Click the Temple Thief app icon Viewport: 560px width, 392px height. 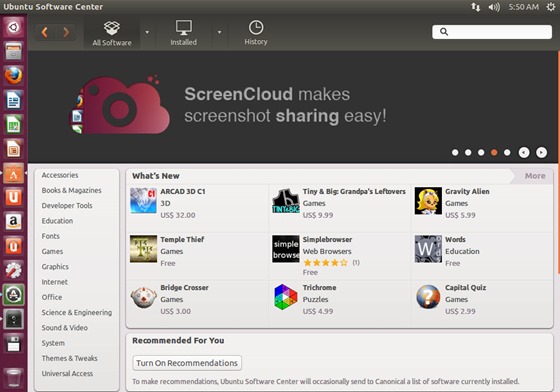pos(143,248)
